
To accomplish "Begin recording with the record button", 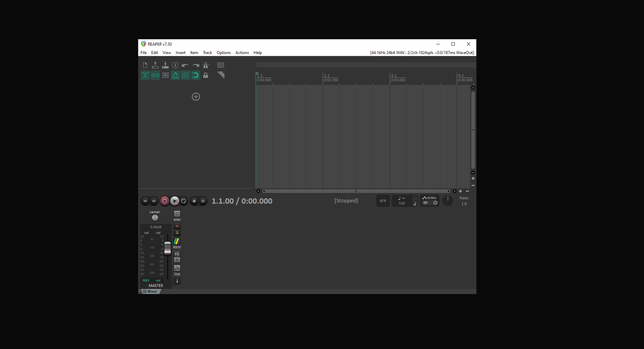I will (164, 201).
